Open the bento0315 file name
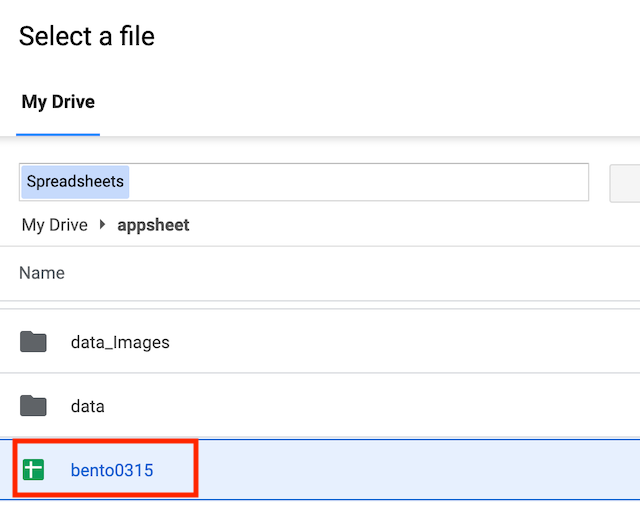The height and width of the screenshot is (511, 640). (112, 470)
